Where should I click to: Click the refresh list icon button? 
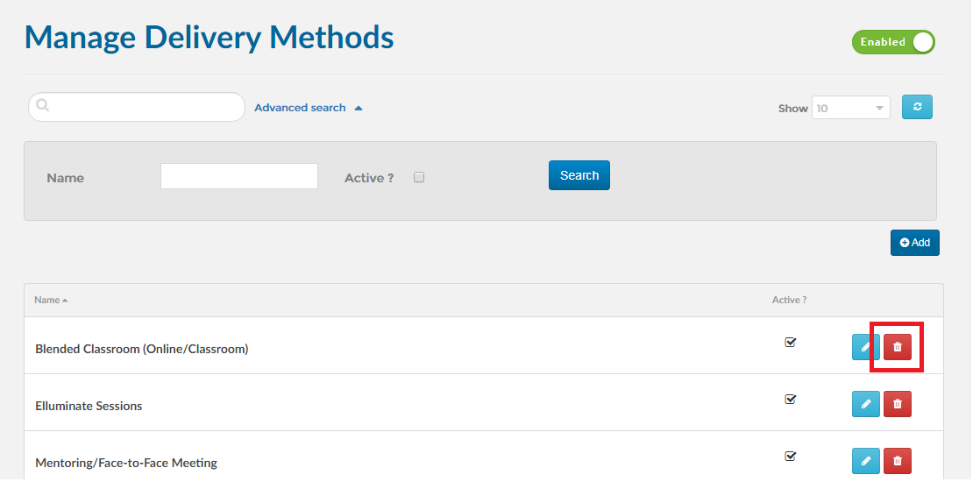click(917, 107)
